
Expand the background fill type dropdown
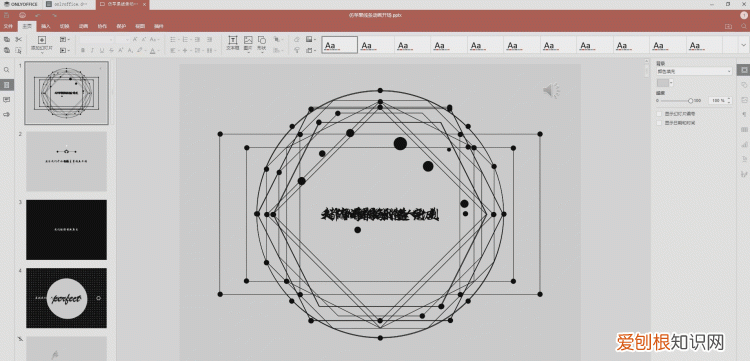coord(694,71)
